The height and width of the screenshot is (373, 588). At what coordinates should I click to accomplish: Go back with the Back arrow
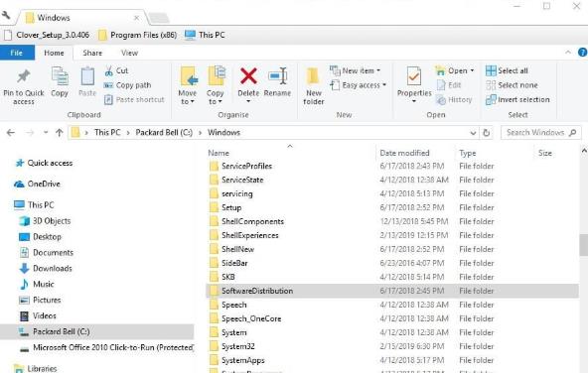[11, 133]
